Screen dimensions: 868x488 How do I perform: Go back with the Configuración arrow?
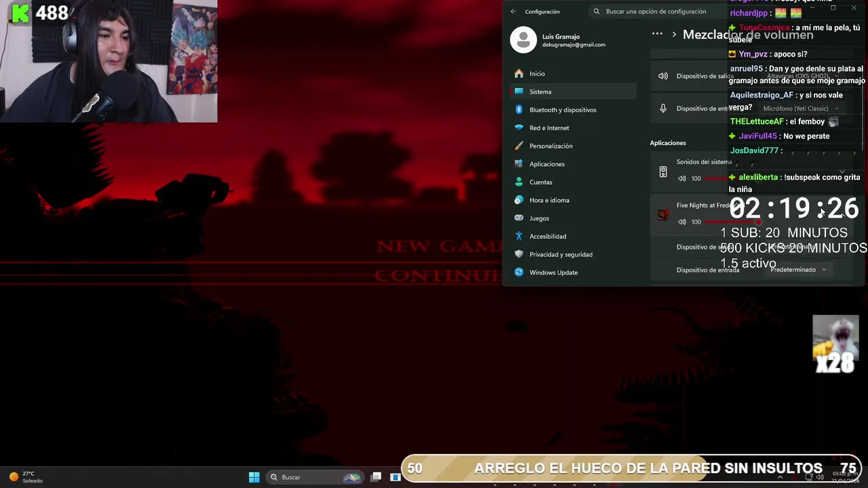coord(513,12)
